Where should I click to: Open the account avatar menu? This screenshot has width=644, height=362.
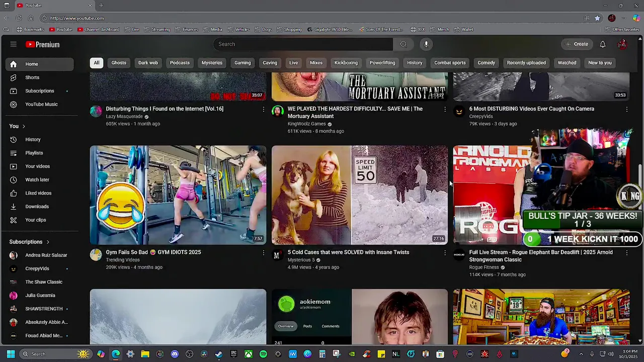coord(622,44)
